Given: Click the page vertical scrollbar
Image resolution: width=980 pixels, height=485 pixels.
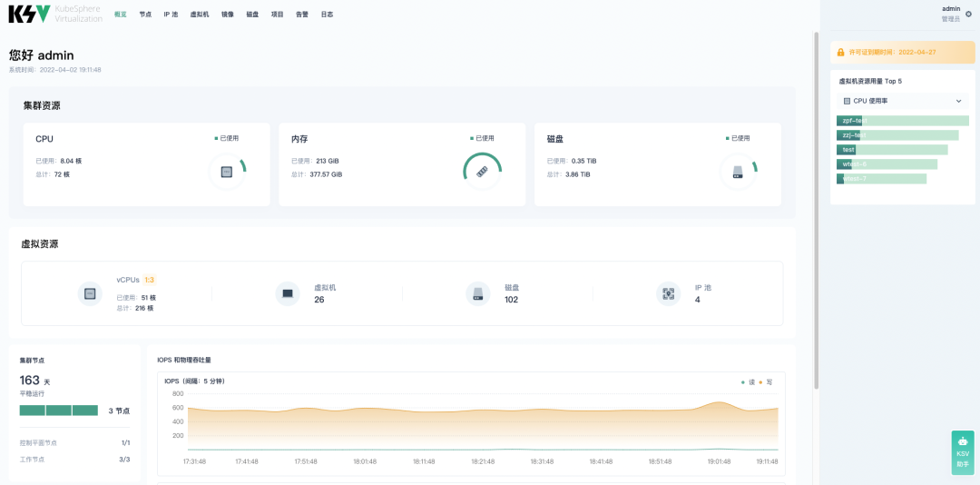Looking at the screenshot, I should [817, 211].
